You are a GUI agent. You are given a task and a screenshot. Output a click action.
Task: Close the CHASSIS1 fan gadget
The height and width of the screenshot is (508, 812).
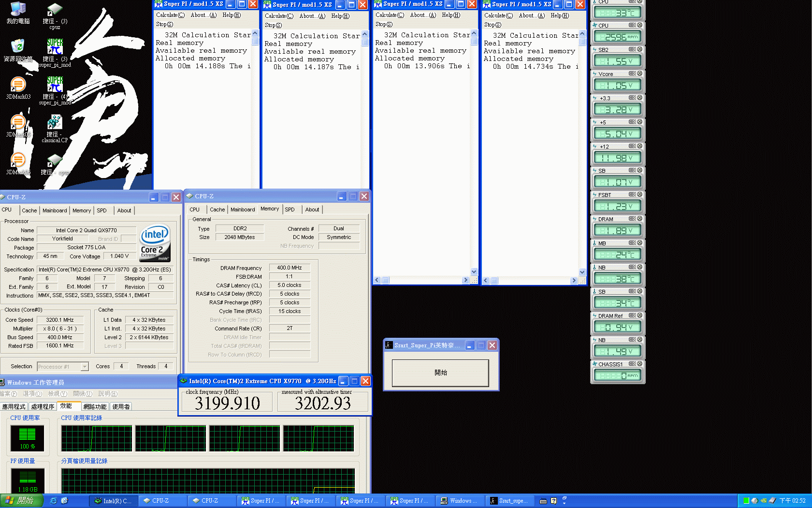pyautogui.click(x=639, y=364)
